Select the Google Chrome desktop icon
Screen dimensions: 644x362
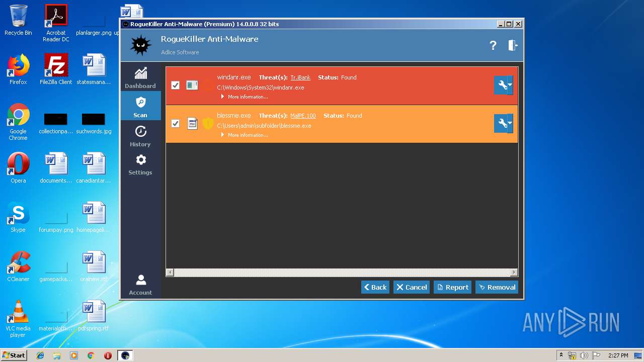(18, 122)
